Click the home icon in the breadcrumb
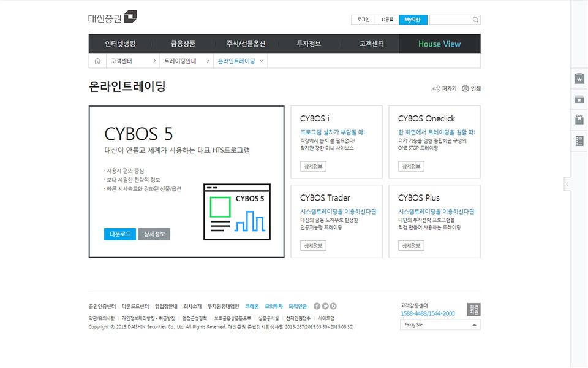The width and height of the screenshot is (588, 368). click(97, 61)
